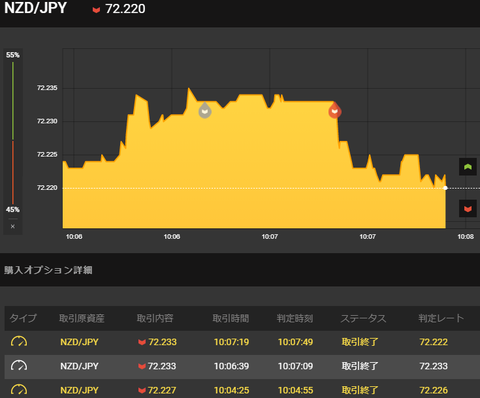Click trade time 10:07:19
The height and width of the screenshot is (398, 480).
tap(231, 342)
